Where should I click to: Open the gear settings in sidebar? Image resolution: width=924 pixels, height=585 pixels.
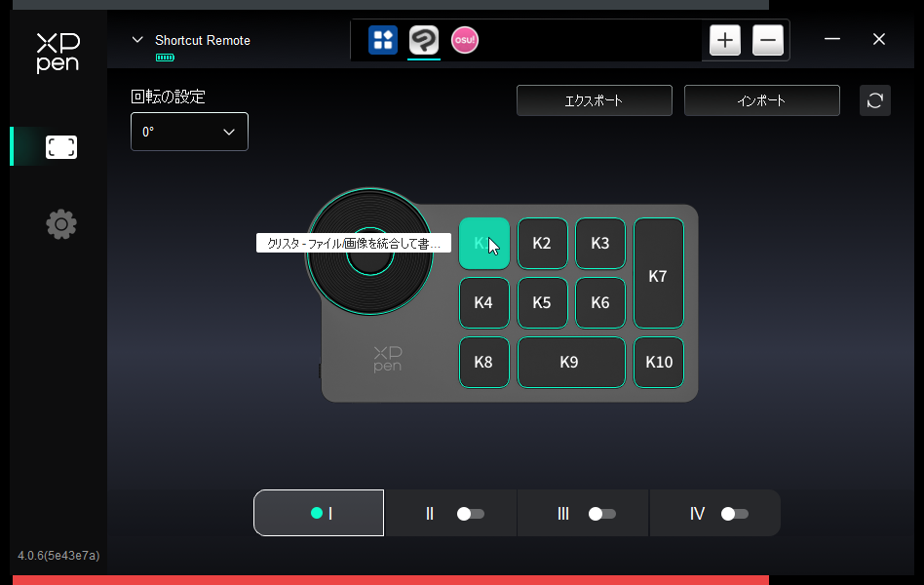click(60, 225)
